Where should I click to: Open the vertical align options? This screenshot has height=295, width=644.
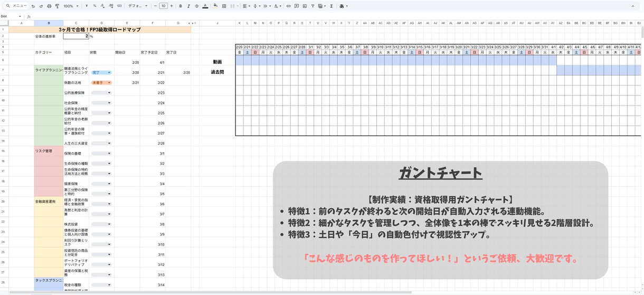pyautogui.click(x=256, y=6)
